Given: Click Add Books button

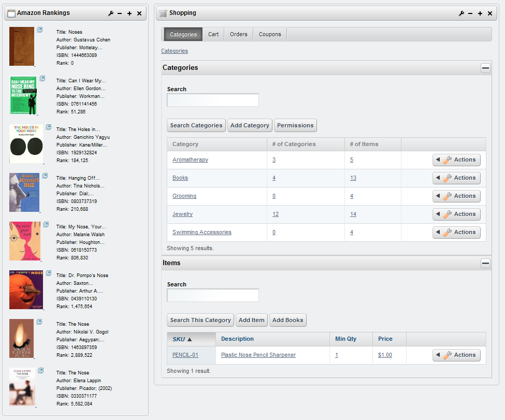Looking at the screenshot, I should click(287, 320).
